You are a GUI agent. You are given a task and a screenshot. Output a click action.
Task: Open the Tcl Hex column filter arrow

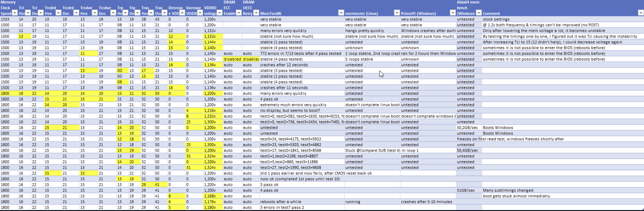point(28,13)
